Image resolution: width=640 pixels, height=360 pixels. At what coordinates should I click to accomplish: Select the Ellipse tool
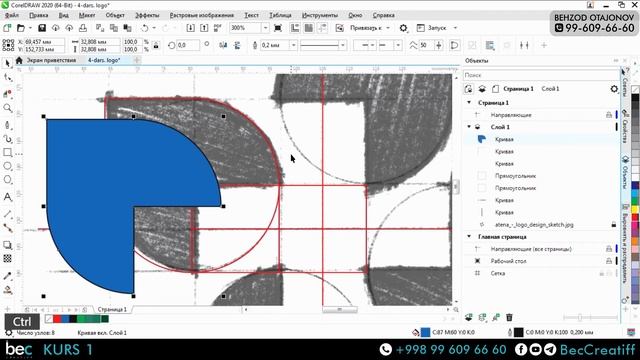point(7,166)
